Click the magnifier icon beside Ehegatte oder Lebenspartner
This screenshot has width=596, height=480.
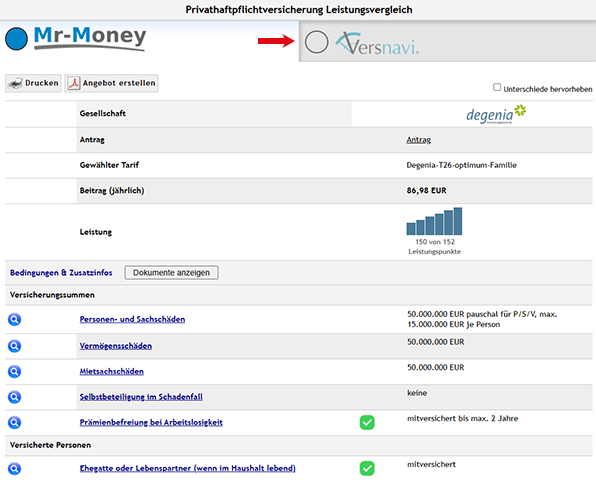14,469
